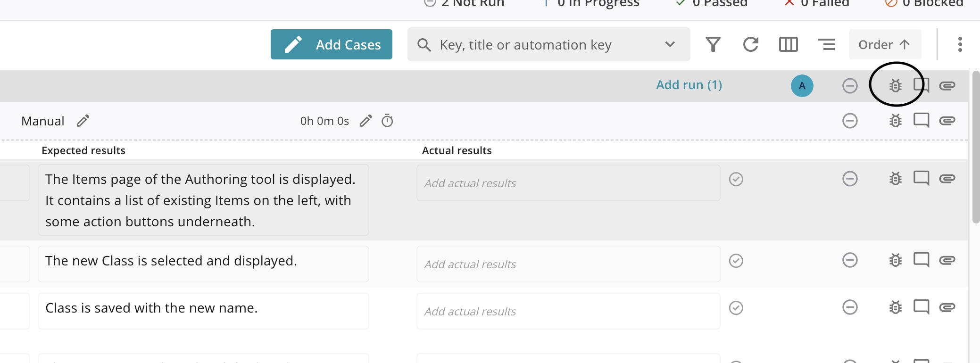
Task: Click the Add run (1) link
Action: (689, 85)
